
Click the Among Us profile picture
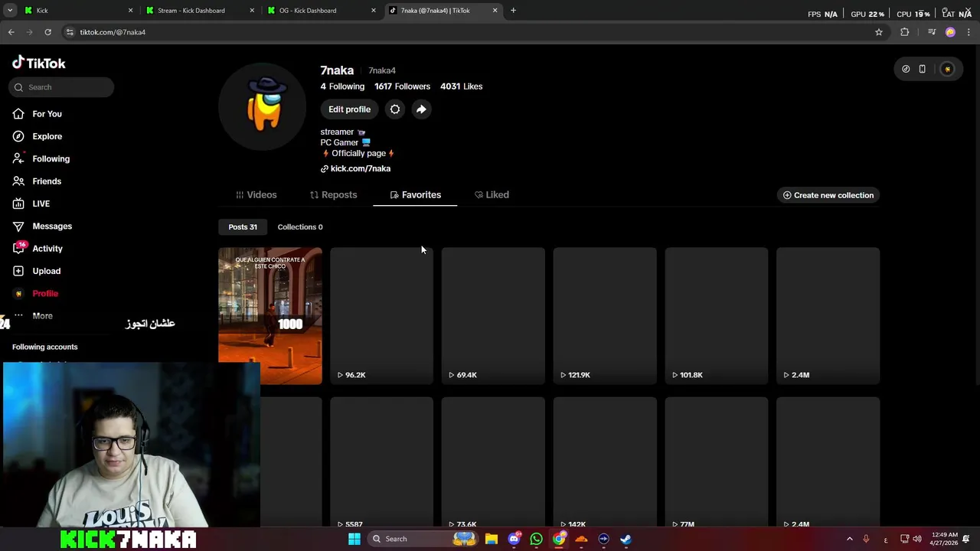(263, 106)
